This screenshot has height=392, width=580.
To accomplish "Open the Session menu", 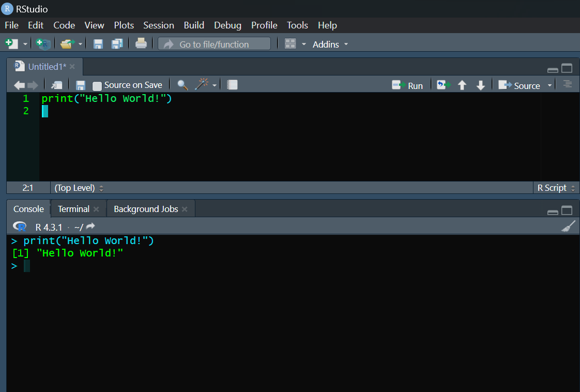I will [x=158, y=25].
